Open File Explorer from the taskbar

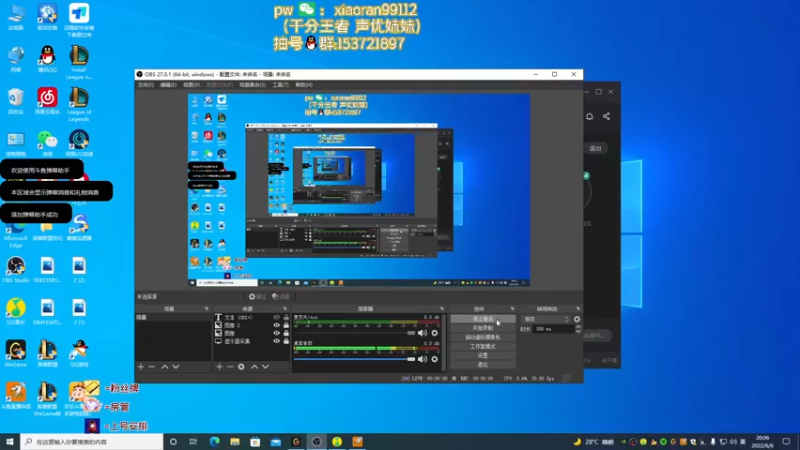click(x=235, y=442)
